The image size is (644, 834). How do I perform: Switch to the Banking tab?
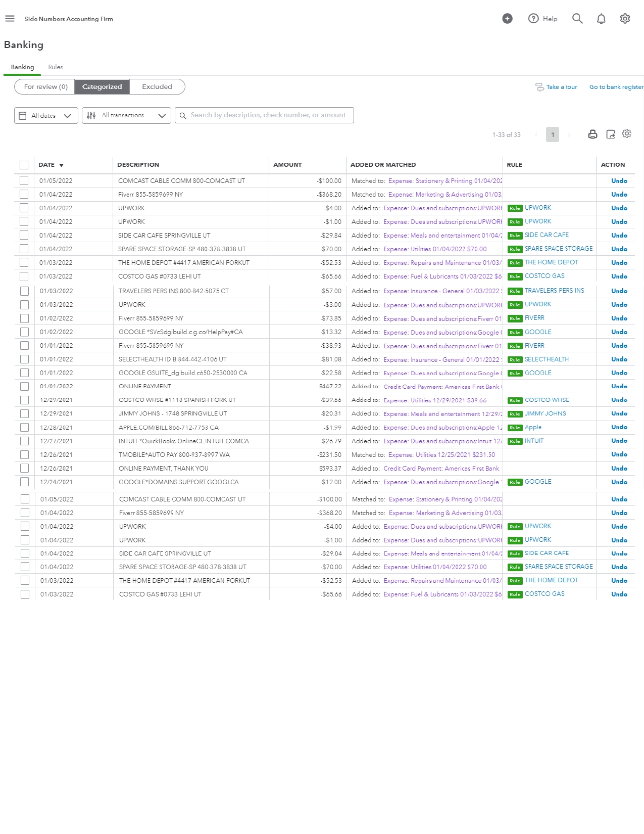23,67
